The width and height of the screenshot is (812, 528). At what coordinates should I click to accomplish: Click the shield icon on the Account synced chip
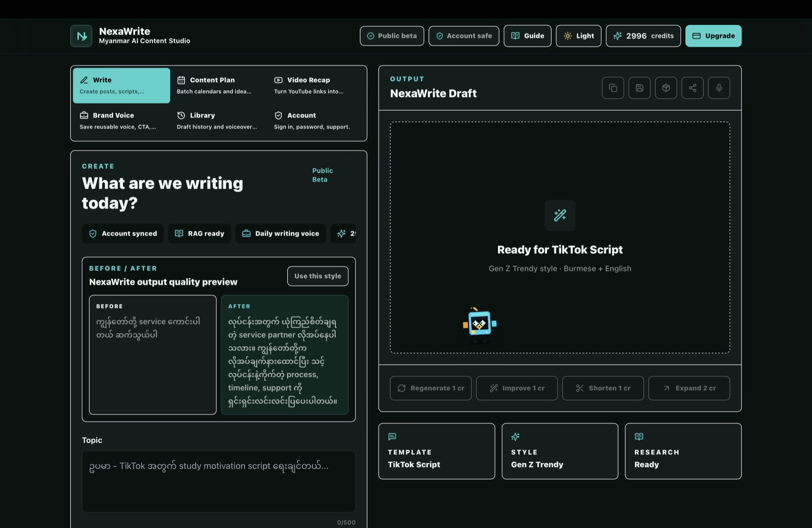point(93,233)
